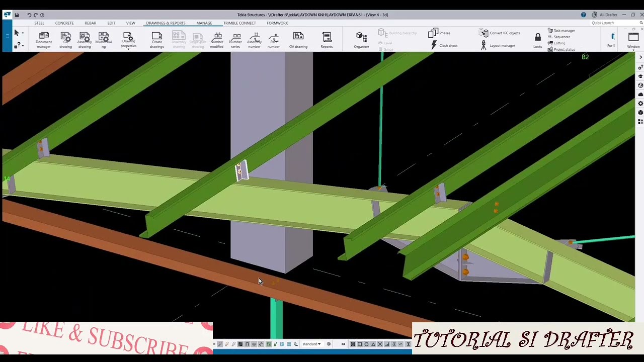This screenshot has width=644, height=362.
Task: Switch to the CONCRETE ribbon tab
Action: click(64, 23)
